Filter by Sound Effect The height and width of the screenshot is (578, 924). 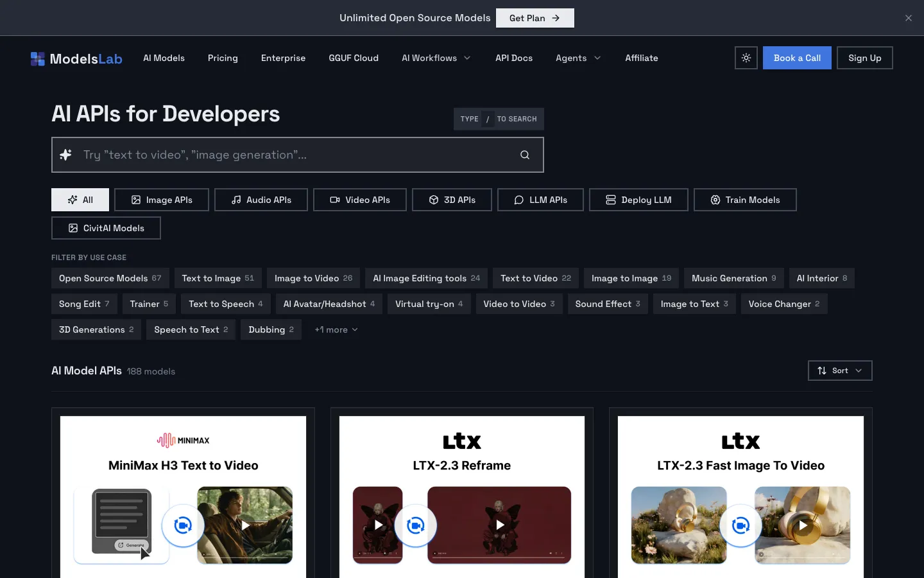point(608,304)
